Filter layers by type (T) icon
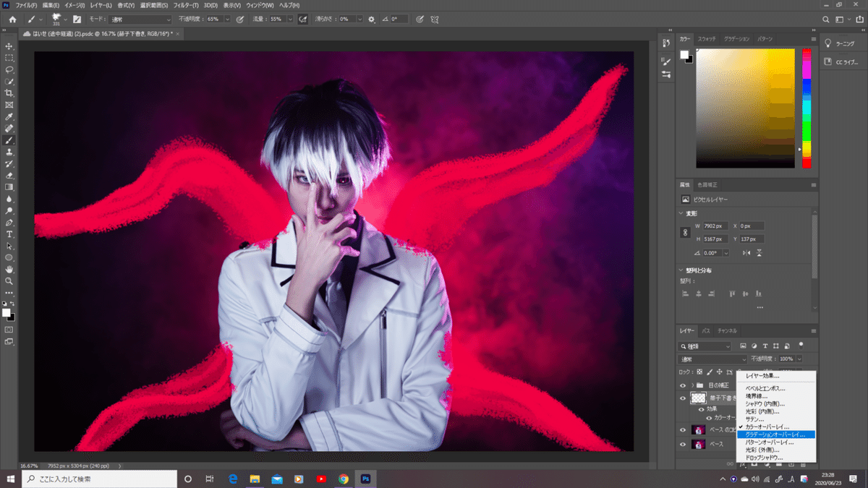The width and height of the screenshot is (868, 488). tap(765, 346)
